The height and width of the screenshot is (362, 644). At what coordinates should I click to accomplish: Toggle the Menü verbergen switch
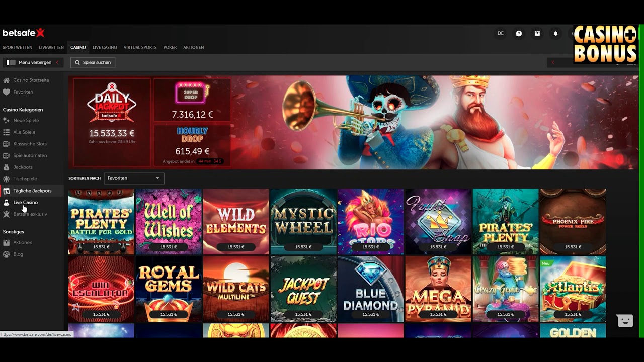[x=11, y=63]
